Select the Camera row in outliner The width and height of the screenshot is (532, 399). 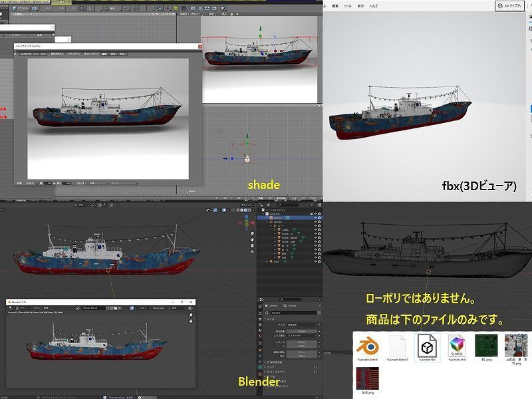tap(290, 218)
